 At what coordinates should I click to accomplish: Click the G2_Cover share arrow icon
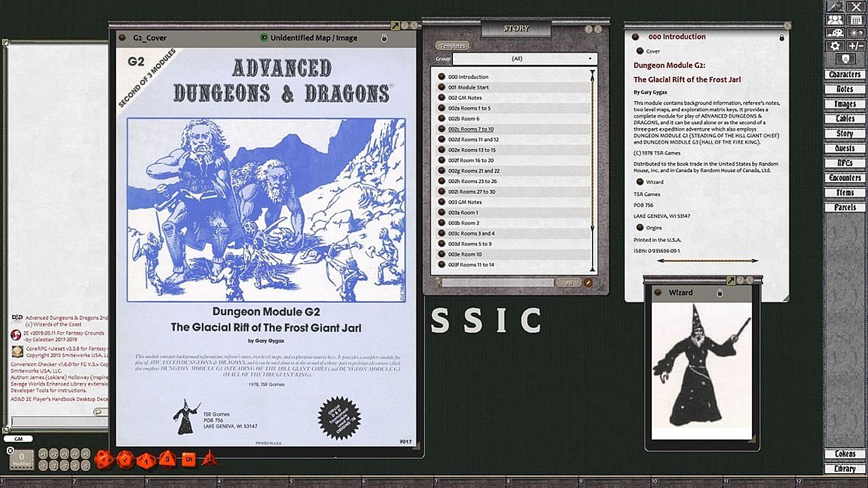tap(395, 26)
